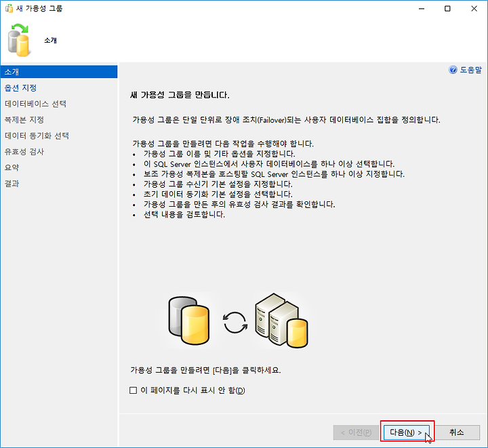This screenshot has height=448, width=488.
Task: Click the availability group database header icon
Action: click(x=19, y=40)
